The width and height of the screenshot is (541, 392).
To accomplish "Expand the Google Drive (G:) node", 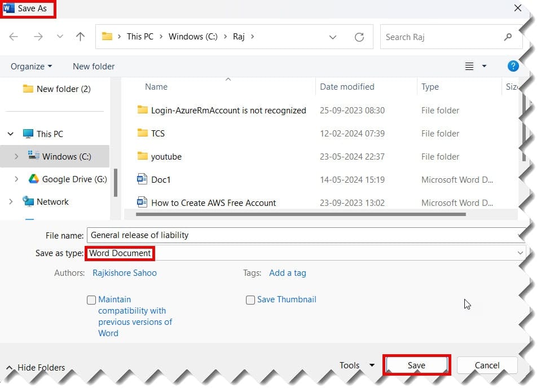I will [x=16, y=179].
